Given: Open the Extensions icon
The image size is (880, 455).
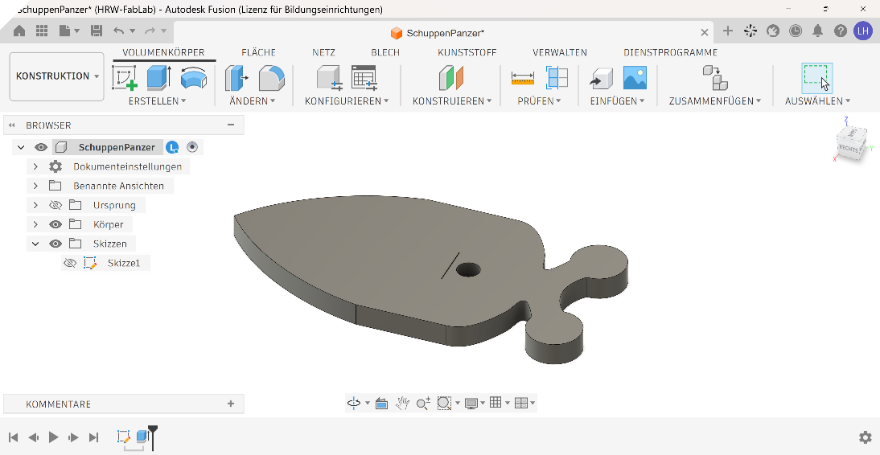Looking at the screenshot, I should pos(750,31).
